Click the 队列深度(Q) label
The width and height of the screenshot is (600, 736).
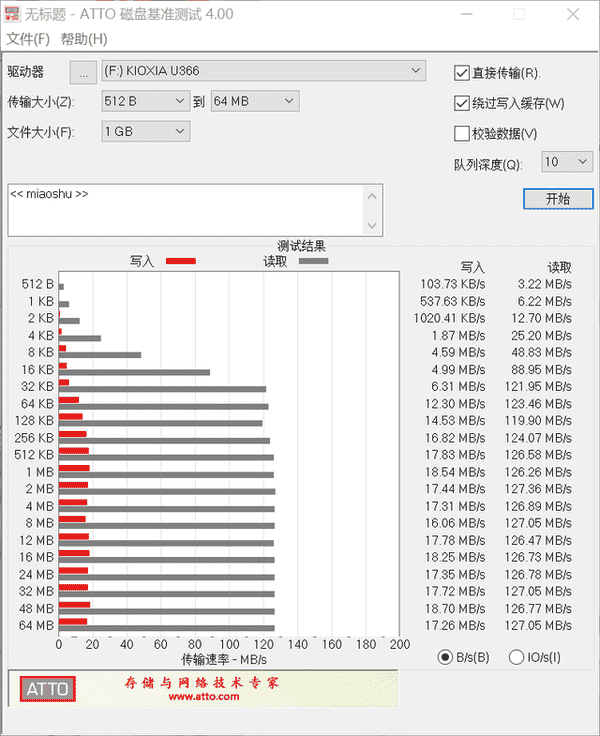click(488, 165)
